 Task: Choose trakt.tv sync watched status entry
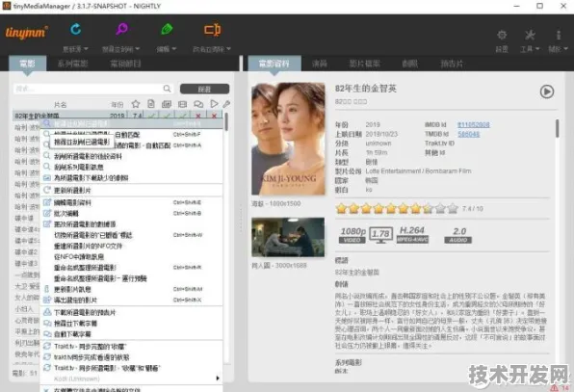click(132, 357)
